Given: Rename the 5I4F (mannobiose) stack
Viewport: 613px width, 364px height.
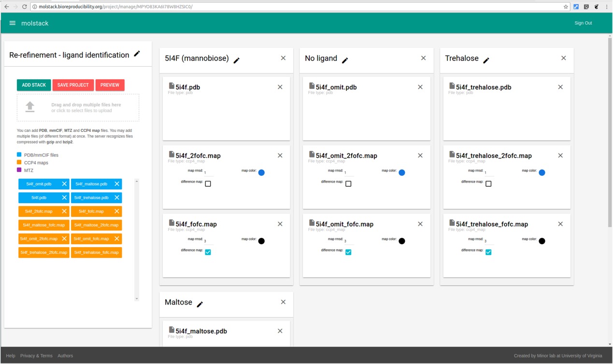Looking at the screenshot, I should [237, 60].
